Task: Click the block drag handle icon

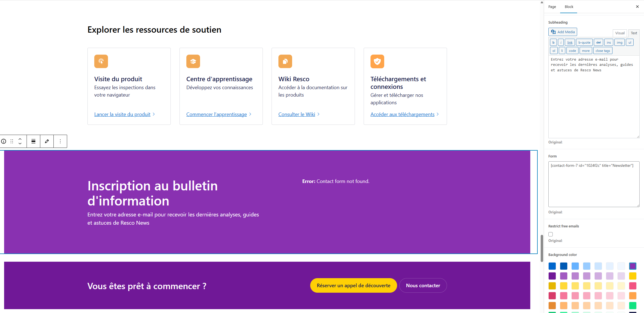Action: 12,141
